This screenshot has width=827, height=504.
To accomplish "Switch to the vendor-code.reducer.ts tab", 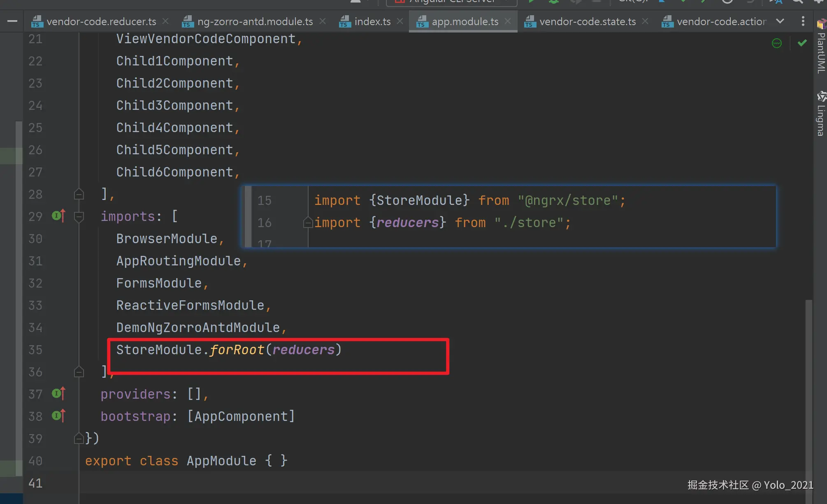I will (101, 21).
